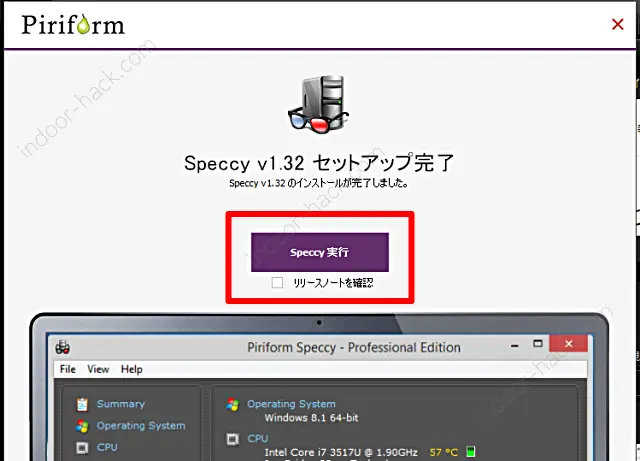Click 'Piriform Speccy - Professional Edition' title

tap(353, 347)
